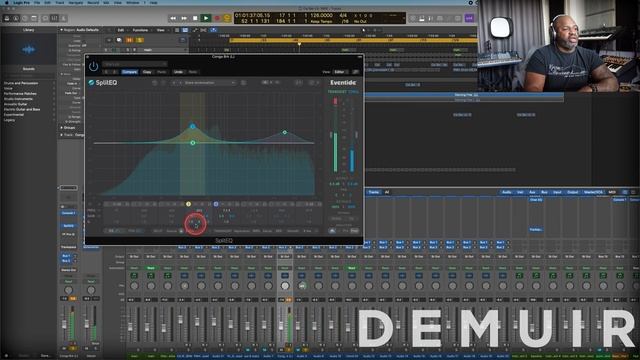640x360 pixels.
Task: Rewind the transport
Action: click(173, 18)
